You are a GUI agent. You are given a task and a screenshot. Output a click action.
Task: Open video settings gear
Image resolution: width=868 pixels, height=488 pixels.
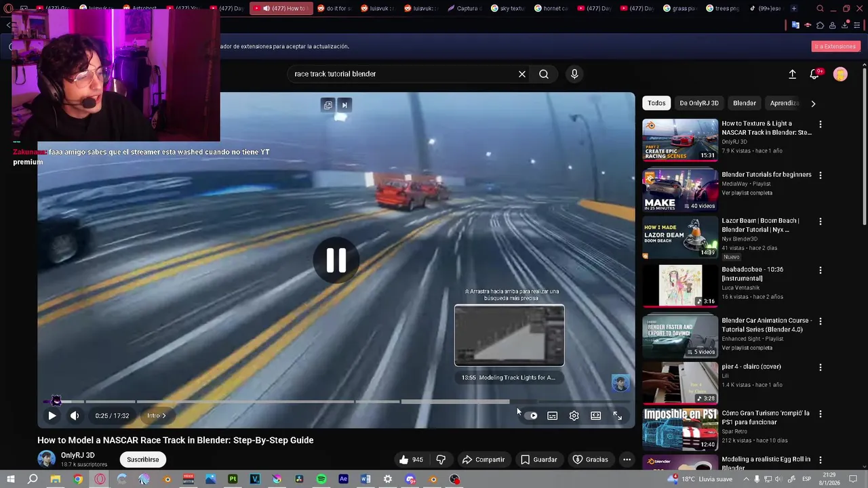574,415
